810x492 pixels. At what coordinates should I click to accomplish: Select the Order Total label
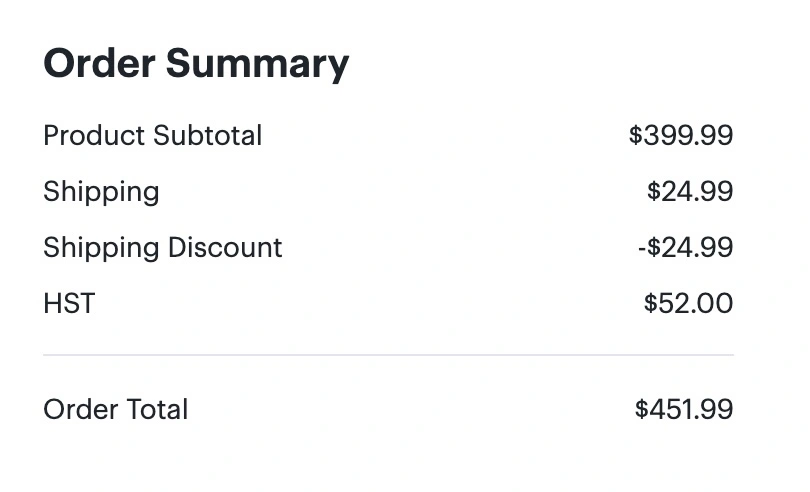(x=116, y=410)
